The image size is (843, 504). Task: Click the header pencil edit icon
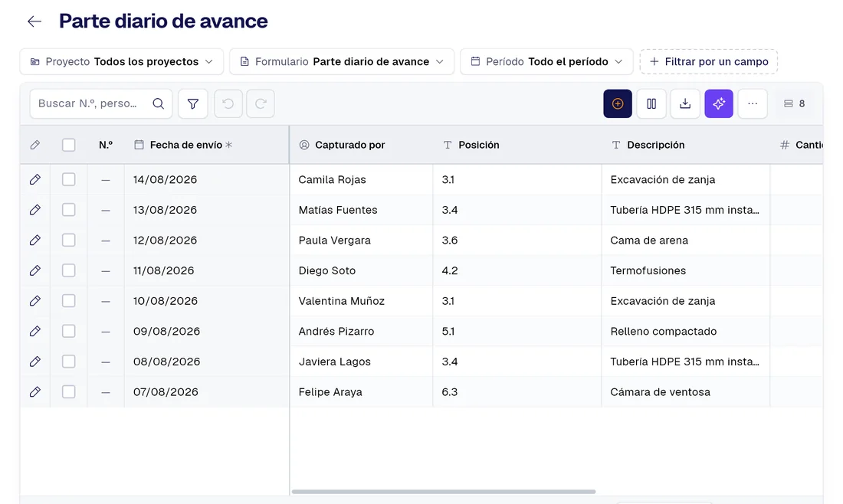(35, 145)
